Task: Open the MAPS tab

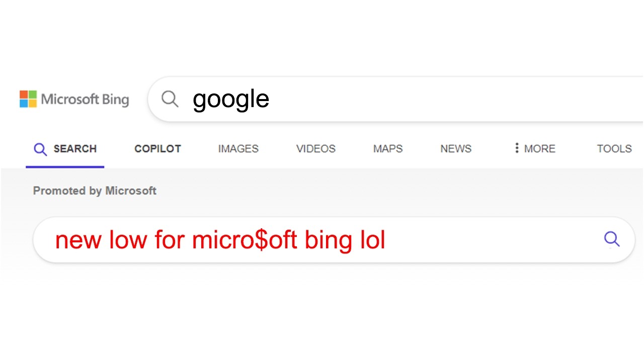Action: (387, 149)
